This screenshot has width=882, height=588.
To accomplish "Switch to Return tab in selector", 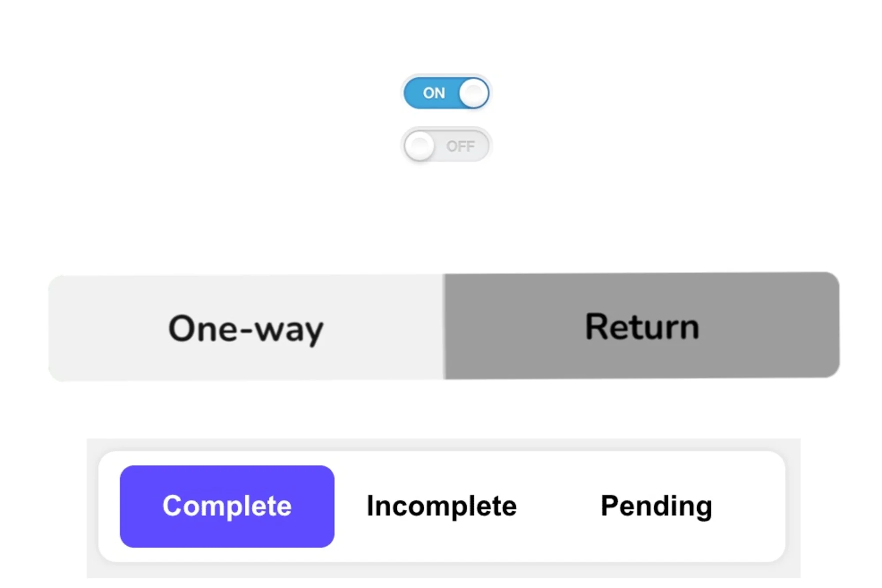I will point(641,326).
